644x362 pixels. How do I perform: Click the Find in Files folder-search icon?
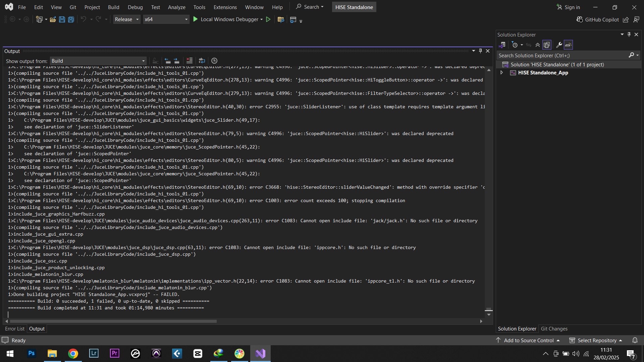pos(281,19)
